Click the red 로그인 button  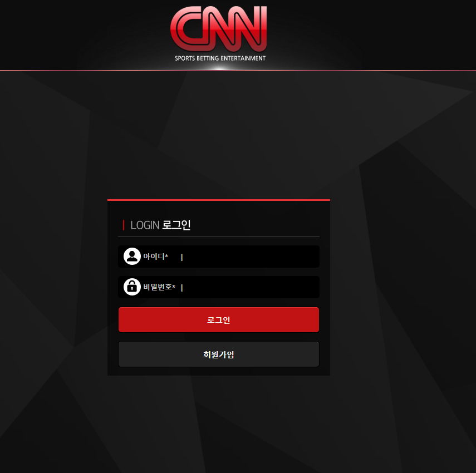[x=219, y=320]
